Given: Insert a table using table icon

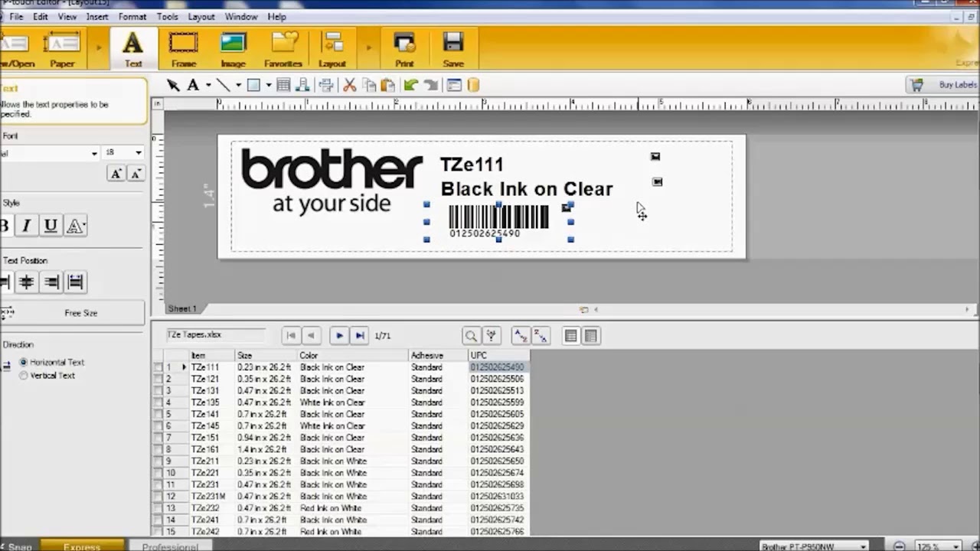Looking at the screenshot, I should [283, 85].
